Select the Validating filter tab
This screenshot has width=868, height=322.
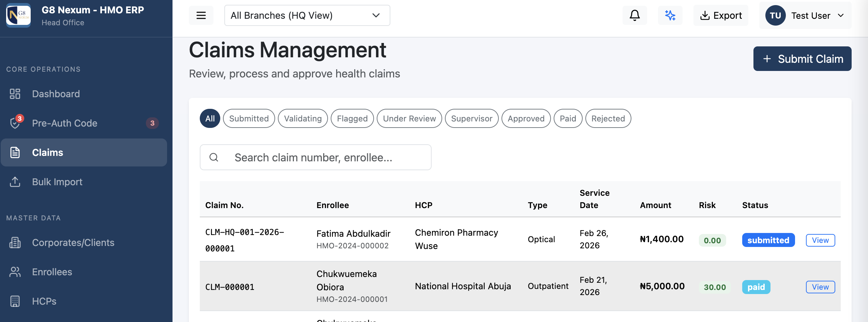tap(303, 118)
